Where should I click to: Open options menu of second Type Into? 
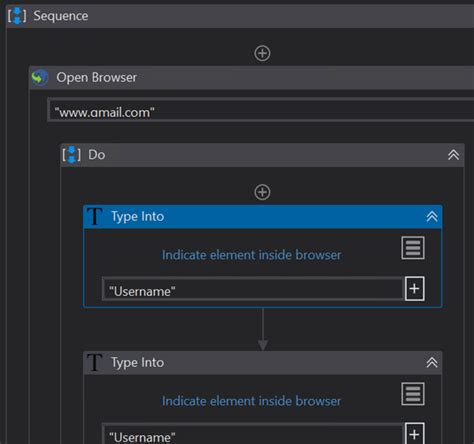point(413,394)
